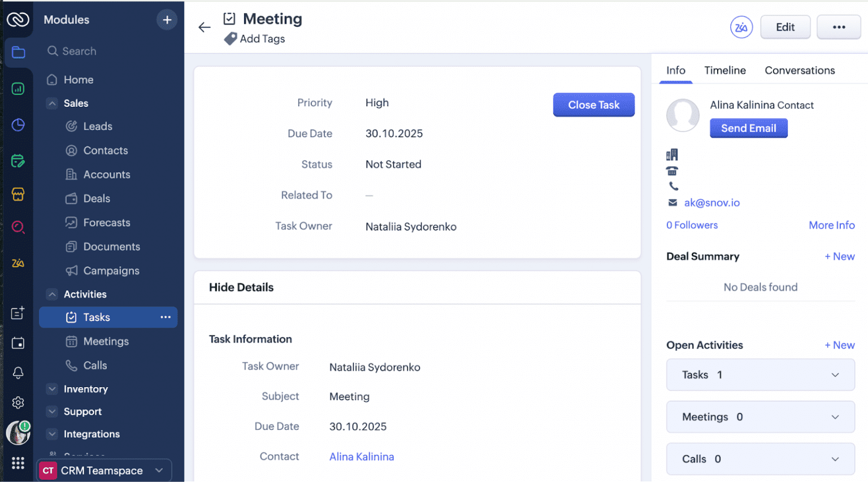Open the notifications bell in left rail

coord(18,373)
